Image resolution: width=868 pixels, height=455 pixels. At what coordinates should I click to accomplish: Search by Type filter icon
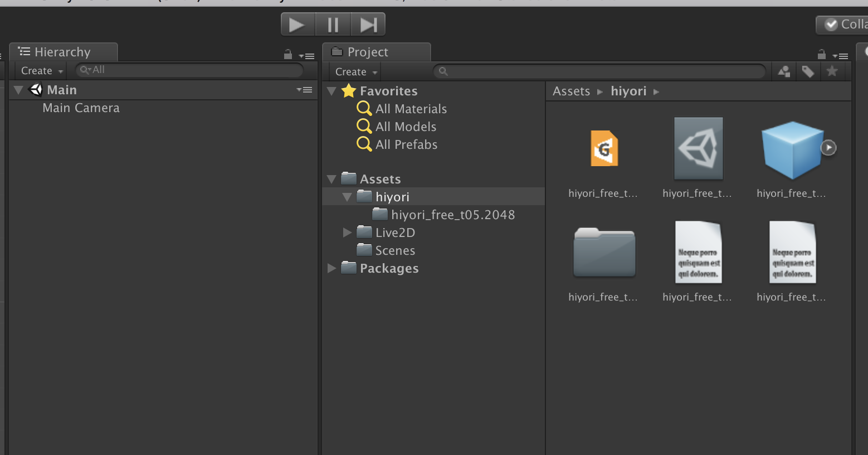tap(784, 71)
